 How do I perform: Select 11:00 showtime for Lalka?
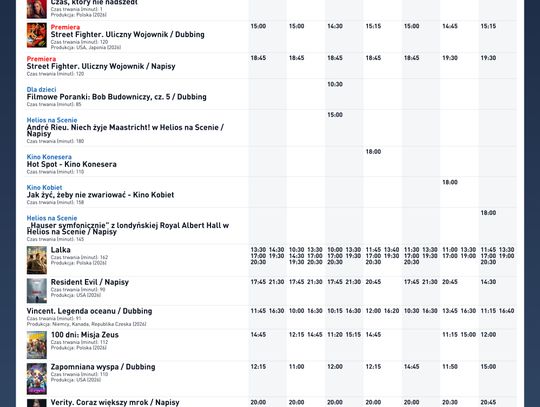[x=450, y=250]
